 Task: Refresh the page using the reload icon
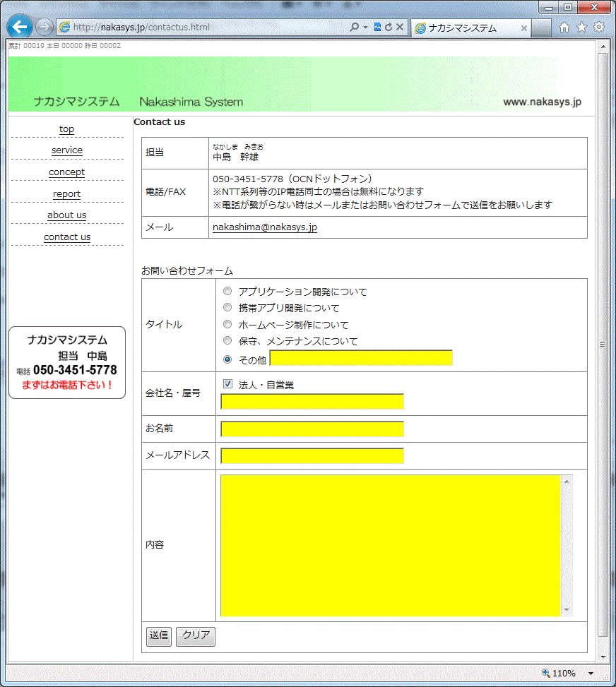click(389, 28)
